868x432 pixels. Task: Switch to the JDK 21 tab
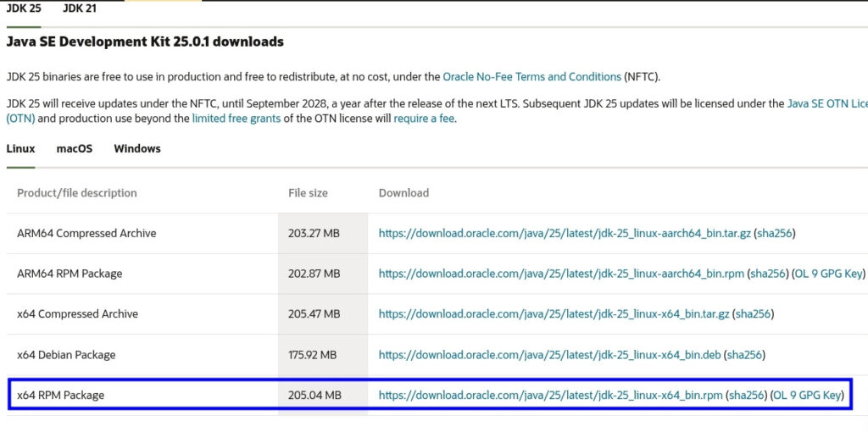pyautogui.click(x=80, y=8)
